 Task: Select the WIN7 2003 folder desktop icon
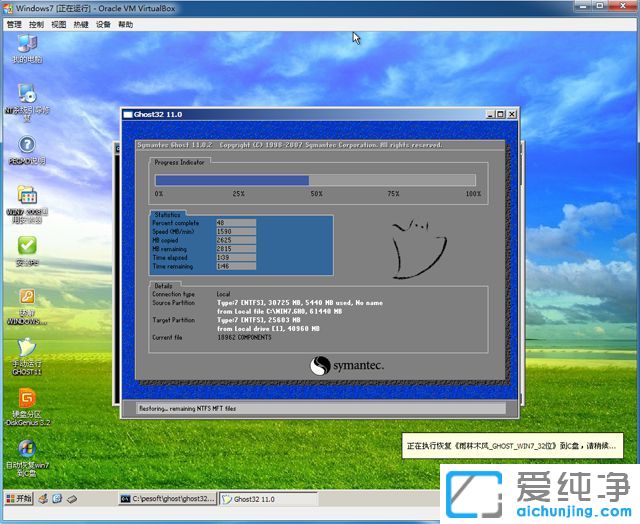pos(27,204)
